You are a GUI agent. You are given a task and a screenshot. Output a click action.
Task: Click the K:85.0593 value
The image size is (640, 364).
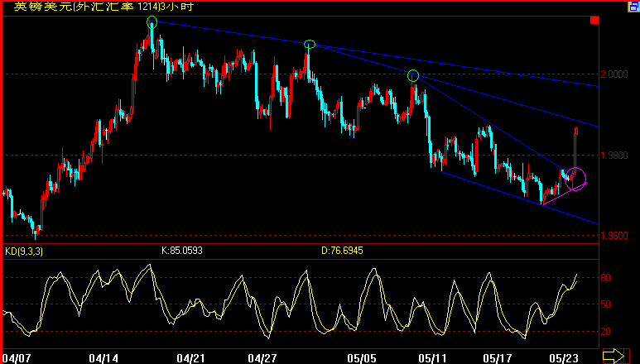click(181, 251)
